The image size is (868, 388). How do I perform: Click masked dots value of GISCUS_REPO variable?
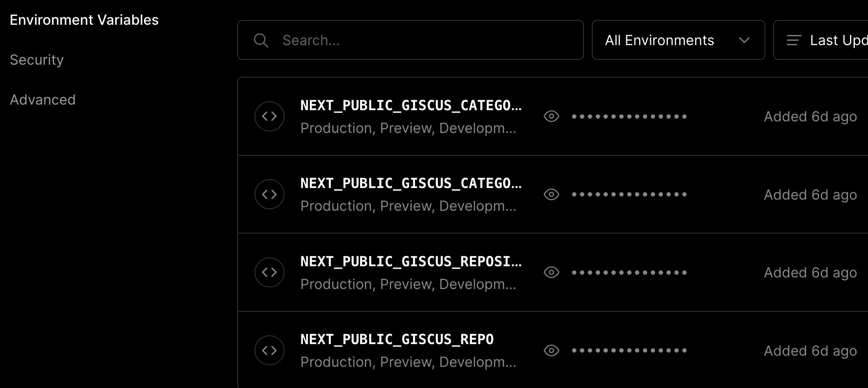coord(629,350)
